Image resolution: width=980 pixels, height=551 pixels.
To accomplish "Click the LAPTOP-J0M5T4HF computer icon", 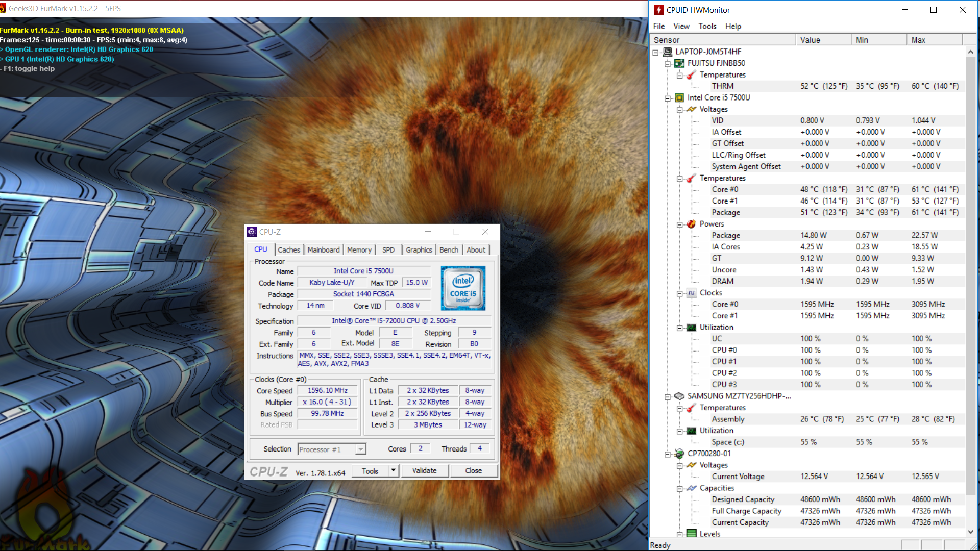I will point(668,52).
